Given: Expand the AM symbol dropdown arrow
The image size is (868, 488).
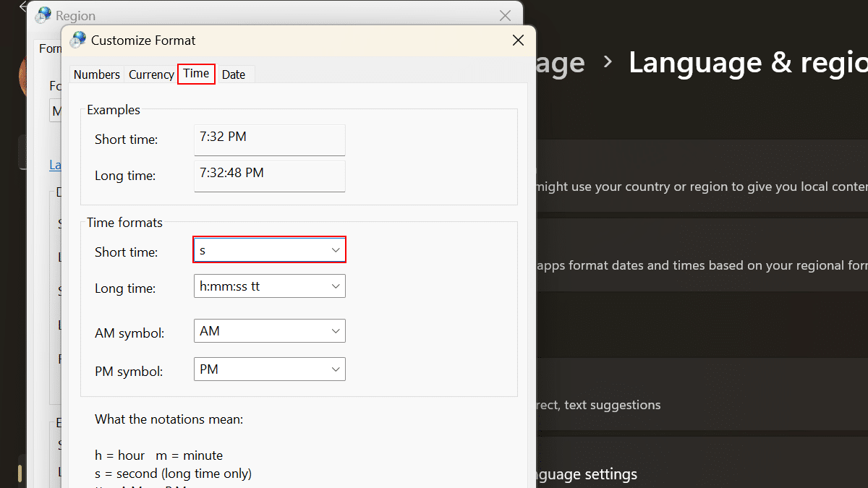Looking at the screenshot, I should click(x=336, y=331).
